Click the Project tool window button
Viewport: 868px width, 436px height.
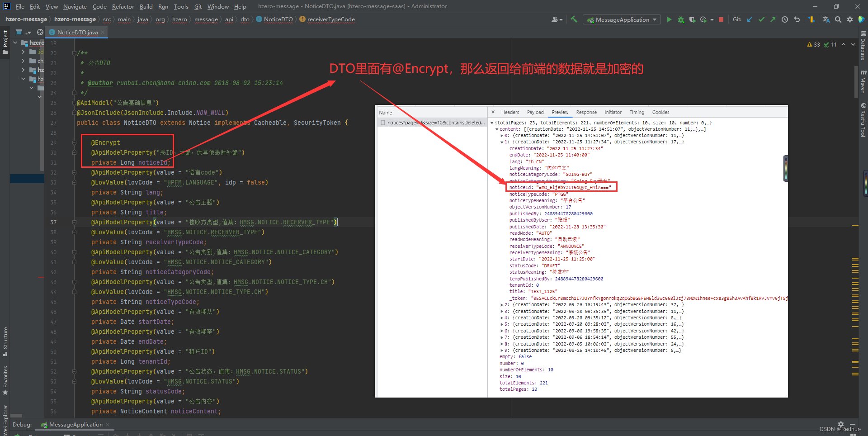pos(5,42)
